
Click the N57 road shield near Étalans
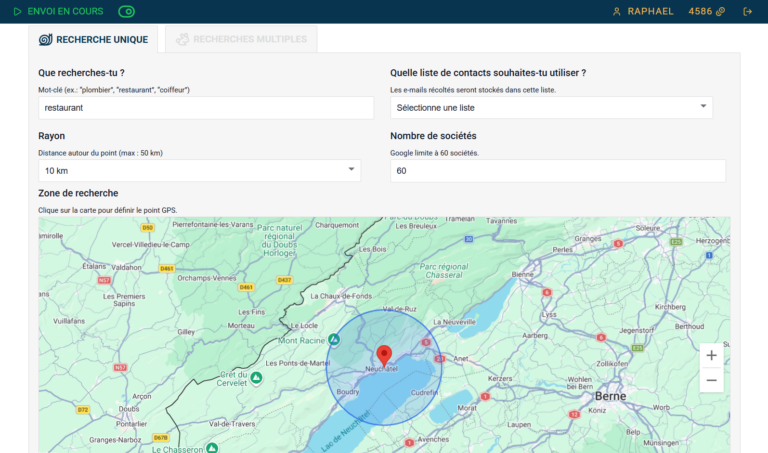[x=104, y=280]
